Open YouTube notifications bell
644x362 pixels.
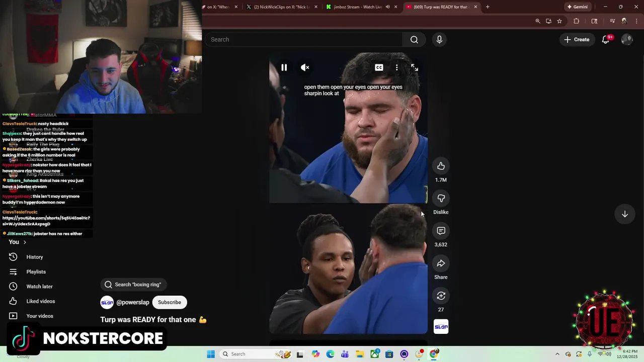click(x=606, y=40)
